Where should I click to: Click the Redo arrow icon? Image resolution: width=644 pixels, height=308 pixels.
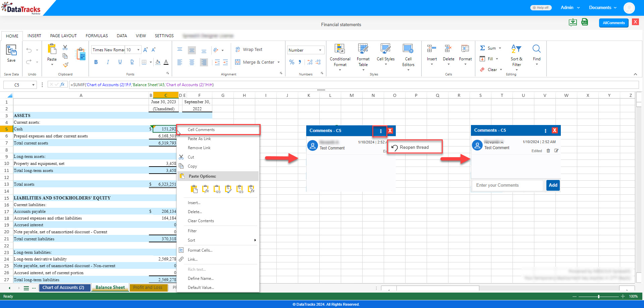29,62
